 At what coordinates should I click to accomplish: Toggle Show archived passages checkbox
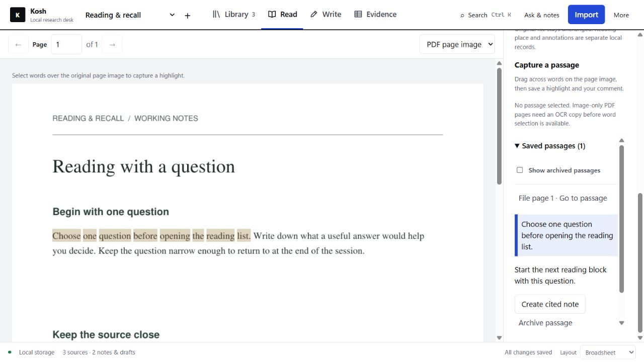(520, 170)
